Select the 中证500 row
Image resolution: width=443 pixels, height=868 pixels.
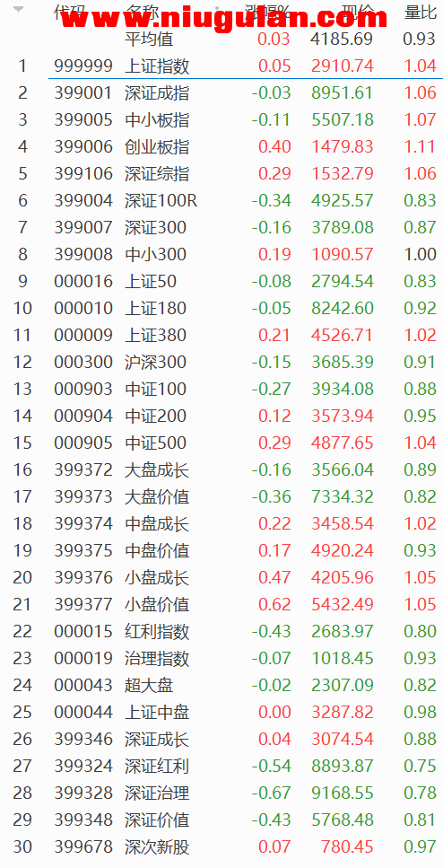pos(221,443)
